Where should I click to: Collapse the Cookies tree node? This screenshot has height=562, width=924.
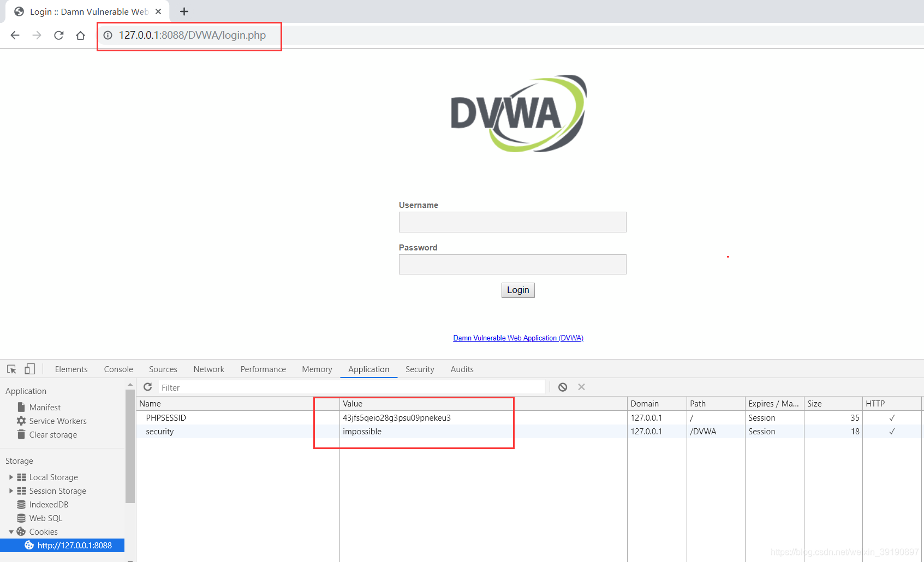[11, 531]
